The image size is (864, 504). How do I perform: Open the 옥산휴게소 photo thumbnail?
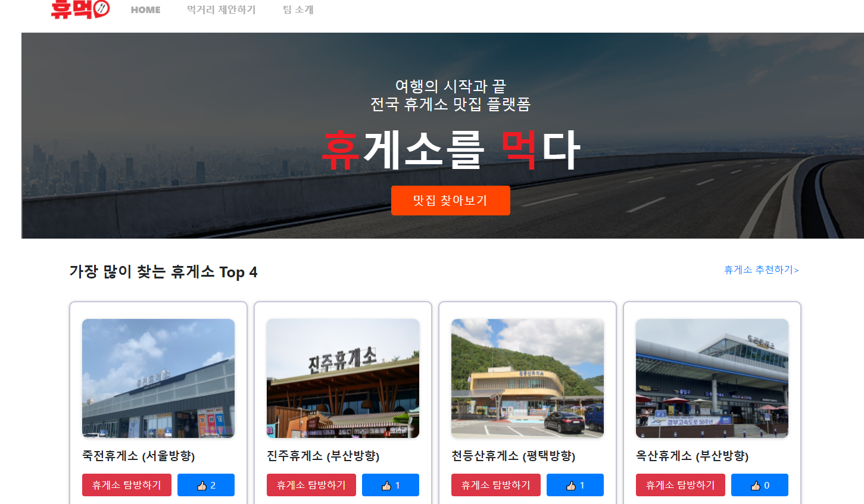(x=712, y=378)
